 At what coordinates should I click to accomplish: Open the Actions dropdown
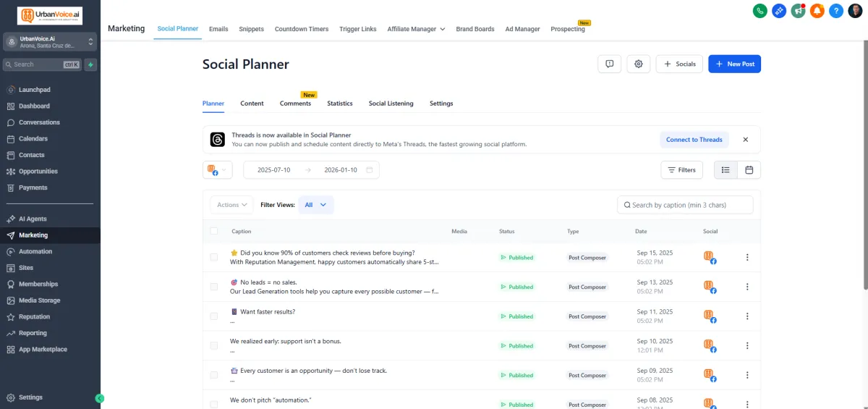point(232,205)
